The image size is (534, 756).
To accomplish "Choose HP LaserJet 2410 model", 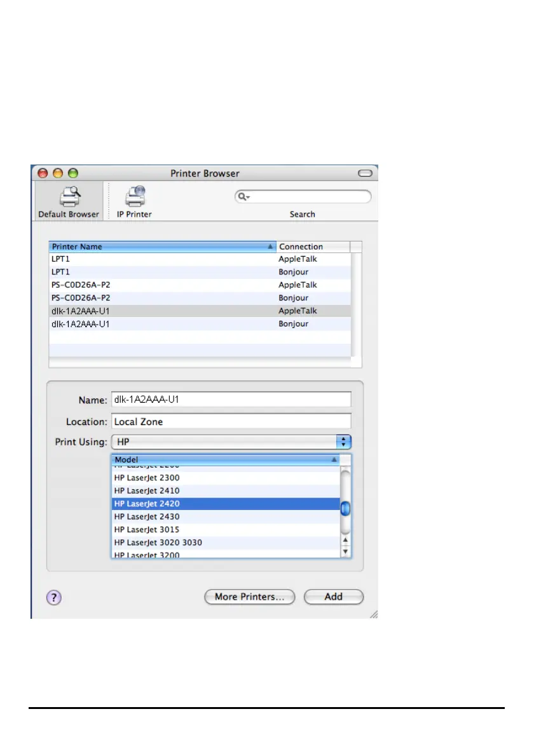I will (x=226, y=491).
